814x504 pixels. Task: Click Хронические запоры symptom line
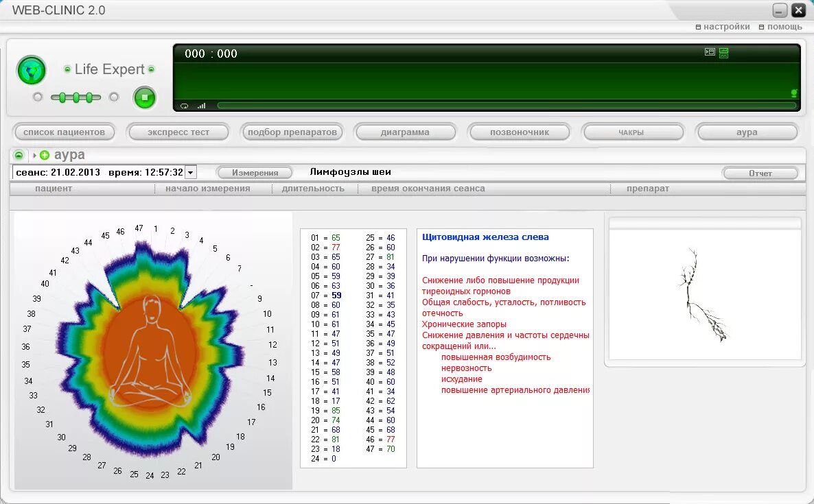(x=464, y=324)
